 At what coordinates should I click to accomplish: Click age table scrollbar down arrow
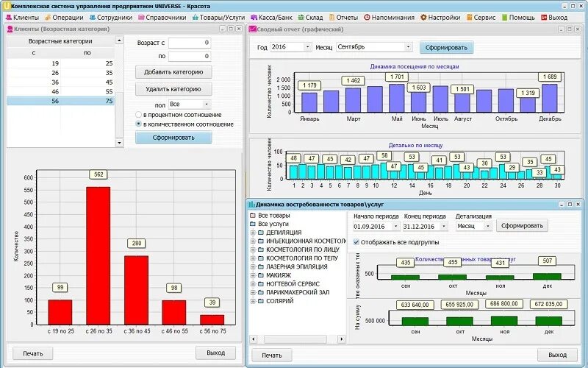coord(119,143)
